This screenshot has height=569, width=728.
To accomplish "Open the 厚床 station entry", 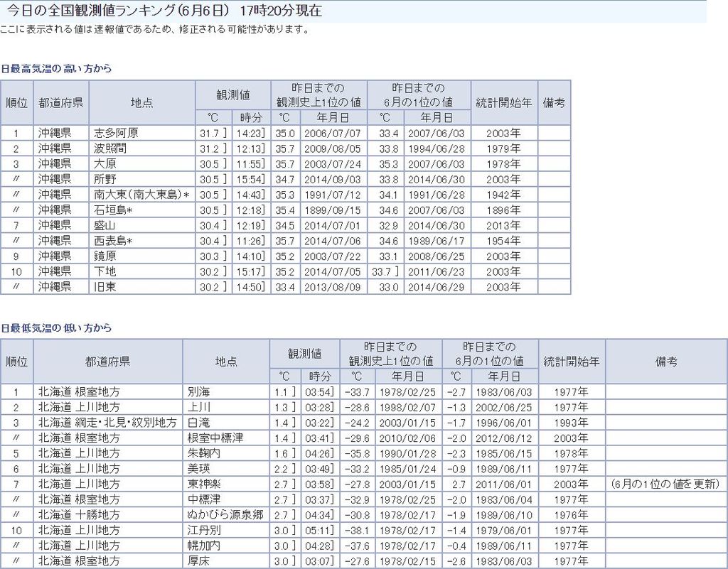I will [x=198, y=560].
